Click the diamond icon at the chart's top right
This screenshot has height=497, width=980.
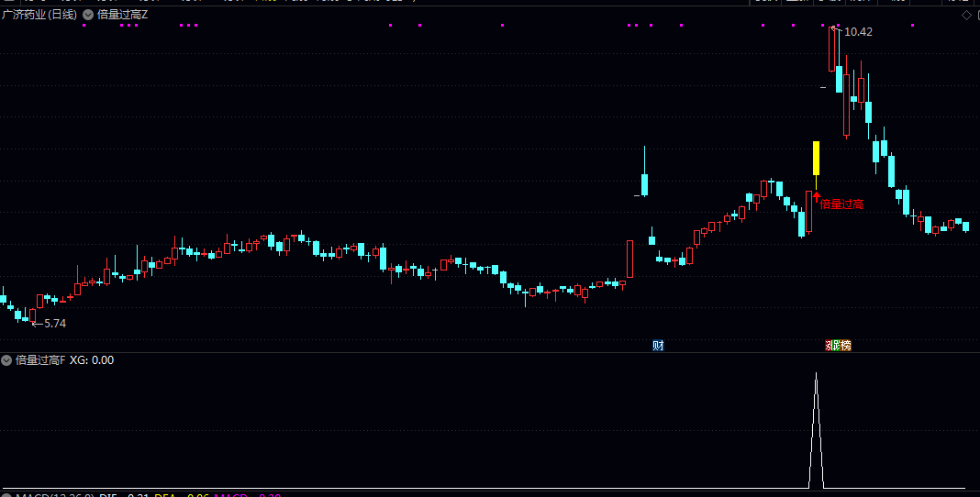coord(966,15)
